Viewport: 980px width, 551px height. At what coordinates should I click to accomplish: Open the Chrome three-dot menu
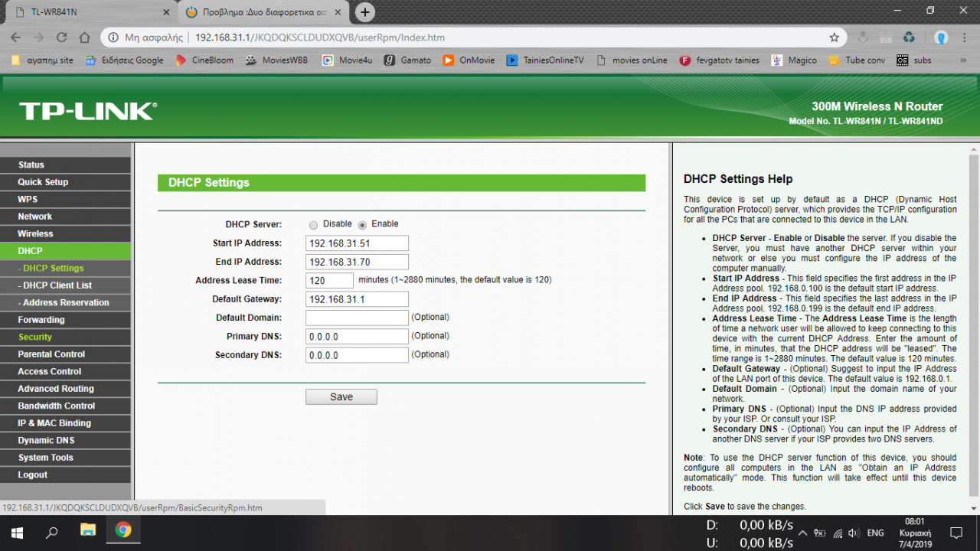965,37
